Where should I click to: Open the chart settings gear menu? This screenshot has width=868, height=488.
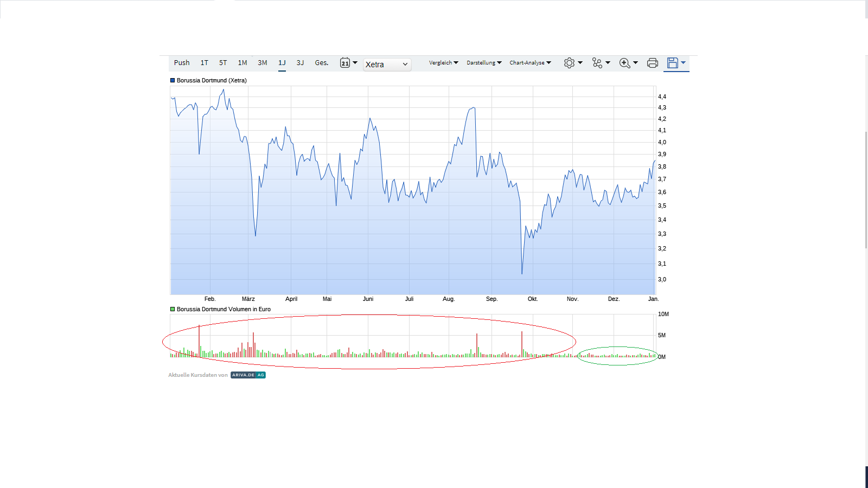coord(573,63)
